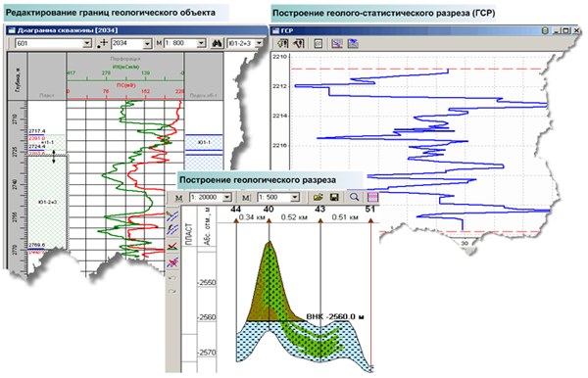Toggle the vertical scale M button beside 1:500
Image resolution: width=588 pixels, height=378 pixels.
tap(246, 198)
